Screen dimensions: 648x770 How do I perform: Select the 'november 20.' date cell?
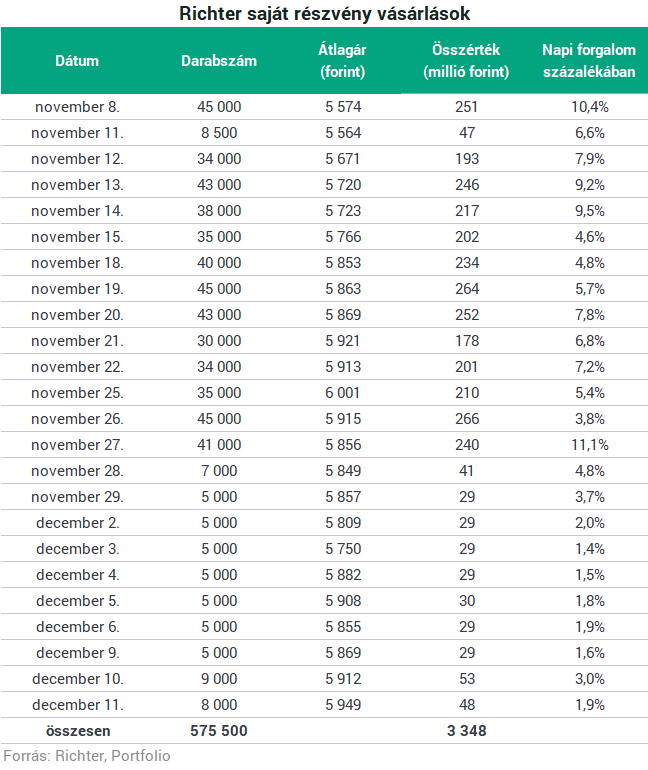(78, 315)
